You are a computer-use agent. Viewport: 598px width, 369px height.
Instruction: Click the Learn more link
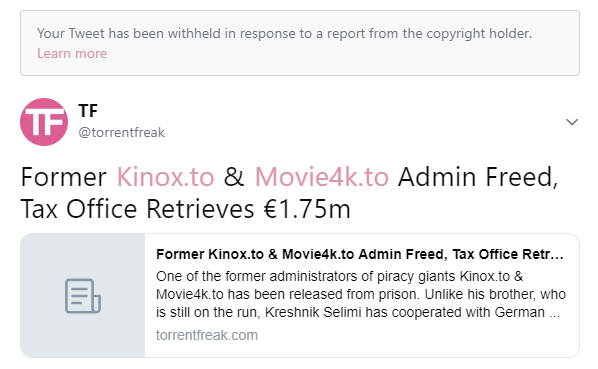(72, 54)
